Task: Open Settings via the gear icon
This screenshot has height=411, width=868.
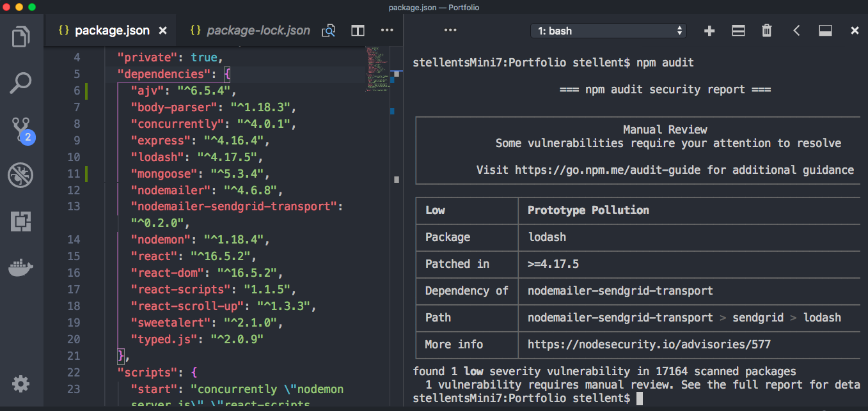Action: [21, 384]
